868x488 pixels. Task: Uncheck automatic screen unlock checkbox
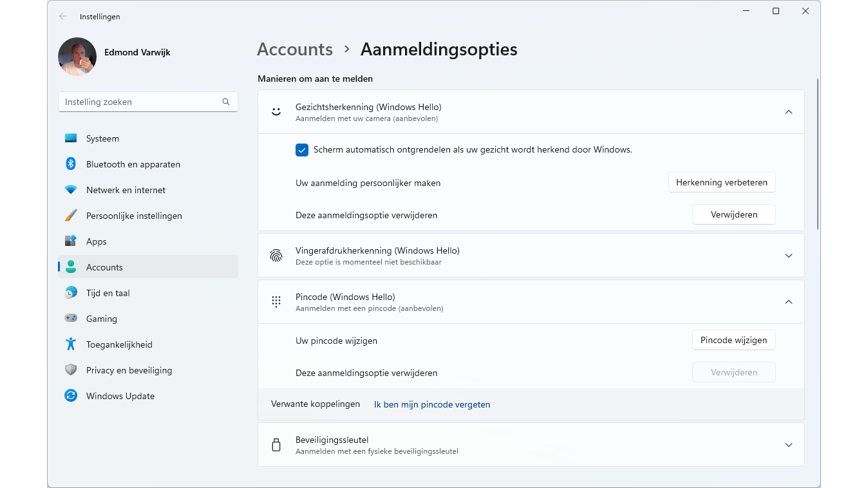(302, 150)
